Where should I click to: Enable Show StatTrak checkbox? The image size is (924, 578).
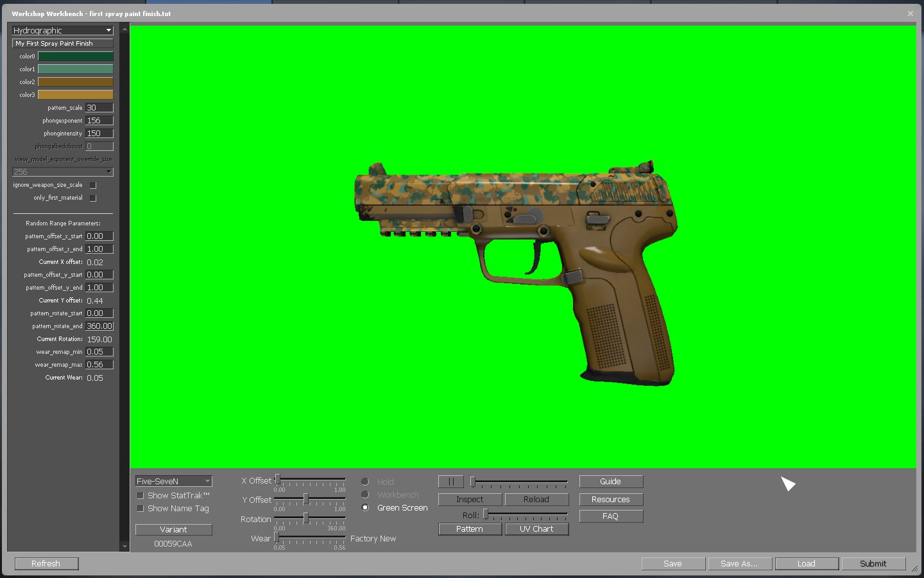coord(141,496)
